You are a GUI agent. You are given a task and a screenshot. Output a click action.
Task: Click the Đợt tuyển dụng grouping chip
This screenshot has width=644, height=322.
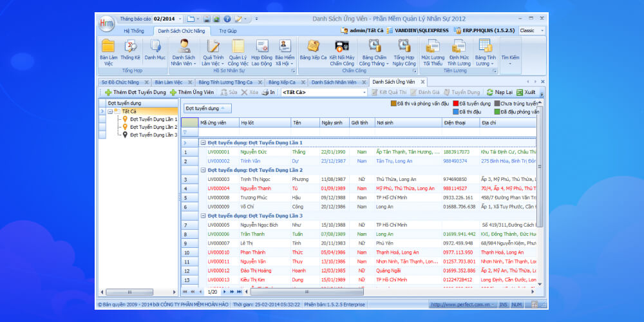click(207, 108)
